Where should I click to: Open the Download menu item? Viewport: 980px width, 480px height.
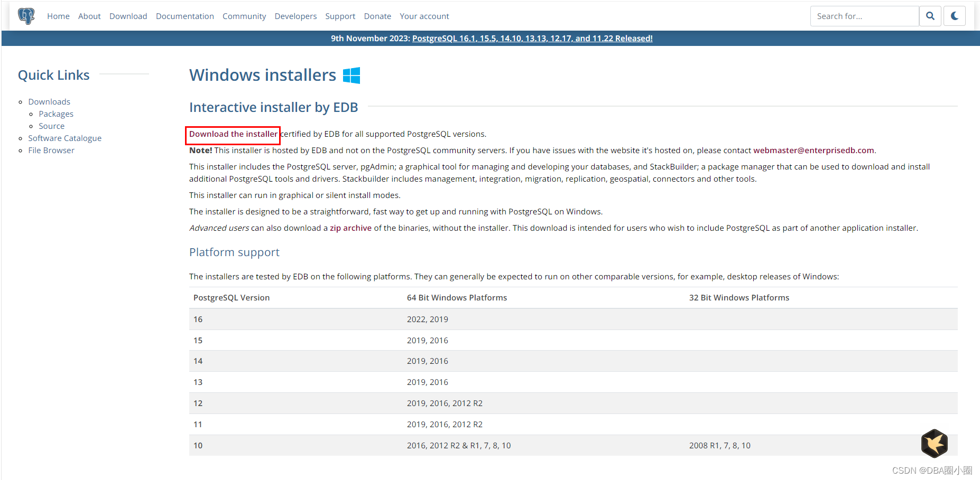point(128,16)
